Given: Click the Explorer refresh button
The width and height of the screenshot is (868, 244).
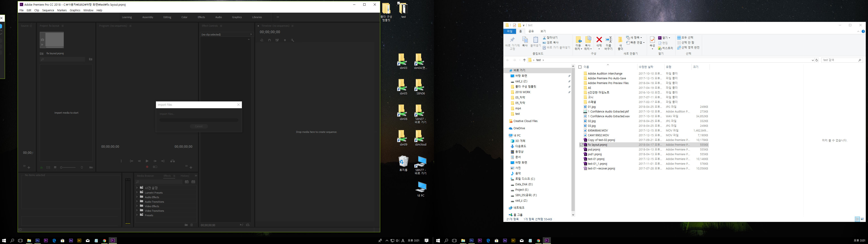Looking at the screenshot, I should coord(816,60).
